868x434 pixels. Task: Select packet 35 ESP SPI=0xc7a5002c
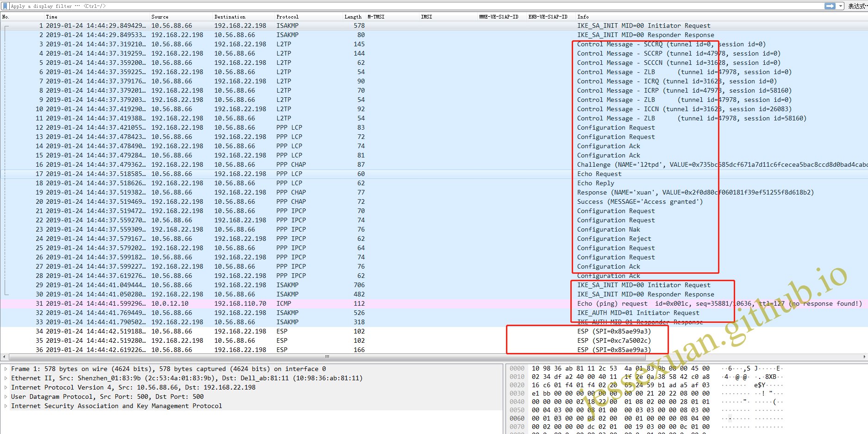pos(434,341)
